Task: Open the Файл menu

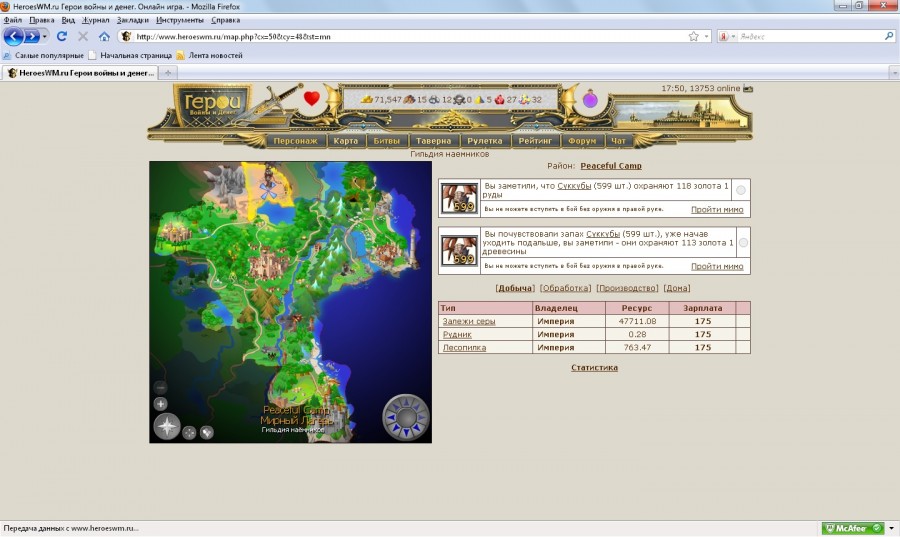Action: point(13,20)
